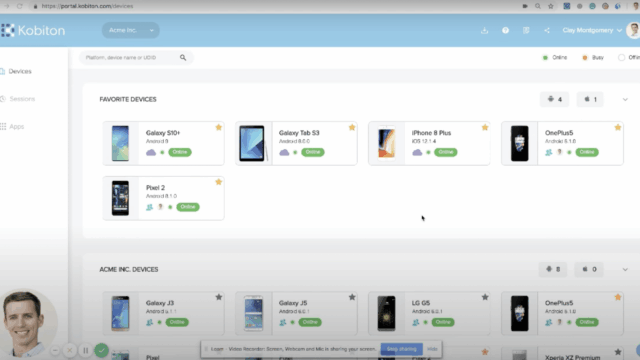Image resolution: width=640 pixels, height=360 pixels.
Task: Click the Online badge on iPhone 8 Plus
Action: click(446, 152)
